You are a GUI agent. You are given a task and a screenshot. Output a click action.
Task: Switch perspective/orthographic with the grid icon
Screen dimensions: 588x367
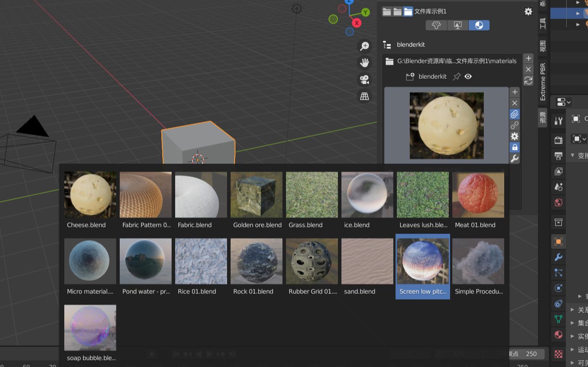(x=365, y=96)
